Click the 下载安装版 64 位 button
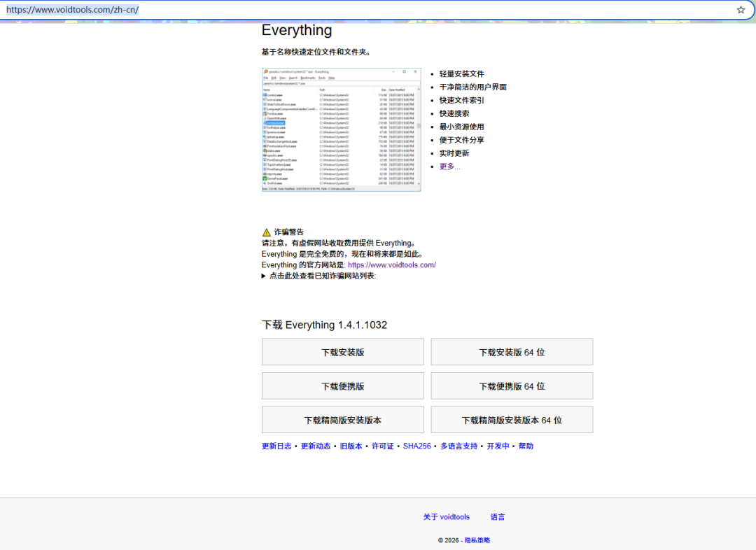The width and height of the screenshot is (756, 550). pyautogui.click(x=512, y=352)
